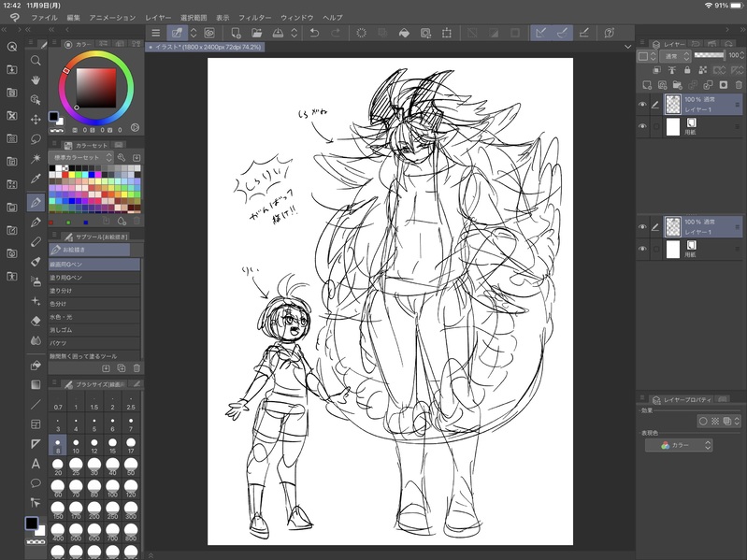This screenshot has height=560, width=747.
Task: Toggle visibility of the top 用紙 layer
Action: pyautogui.click(x=642, y=127)
